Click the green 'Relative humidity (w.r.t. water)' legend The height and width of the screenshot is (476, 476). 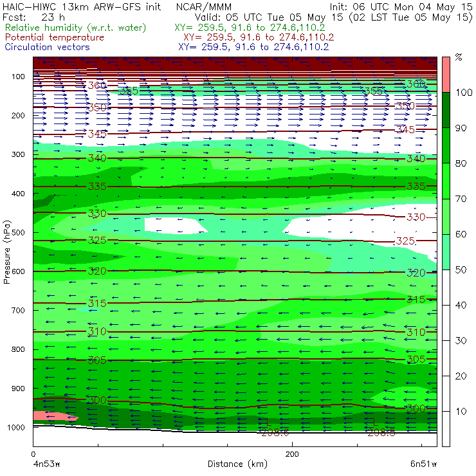pos(76,28)
